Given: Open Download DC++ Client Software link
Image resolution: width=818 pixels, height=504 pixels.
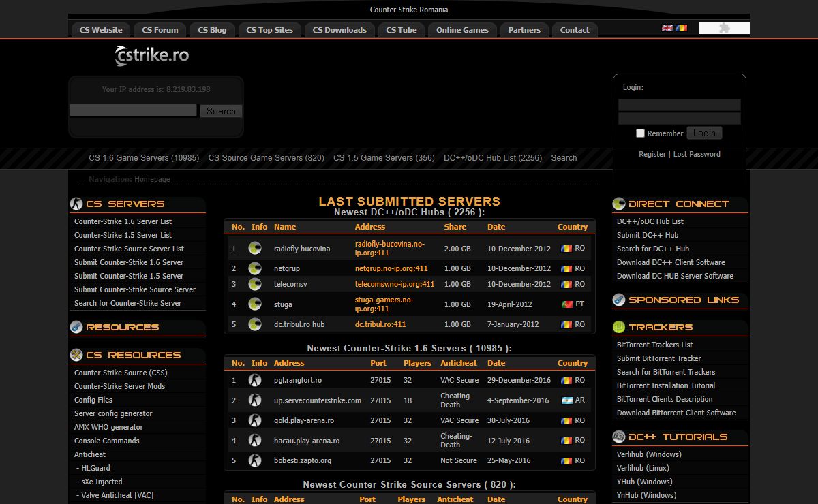Looking at the screenshot, I should pyautogui.click(x=671, y=262).
